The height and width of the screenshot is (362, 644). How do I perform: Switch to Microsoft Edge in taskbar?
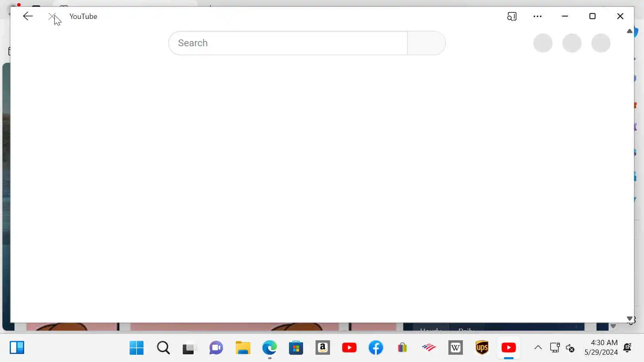[270, 348]
